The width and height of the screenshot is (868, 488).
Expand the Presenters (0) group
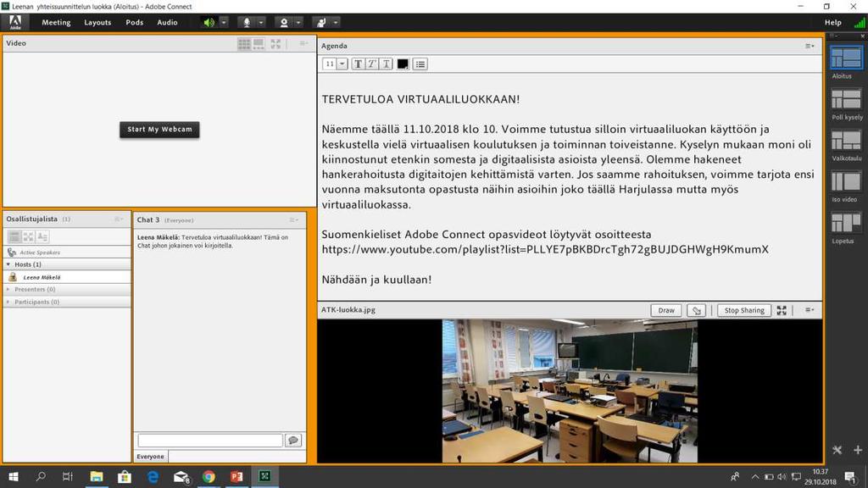(8, 290)
